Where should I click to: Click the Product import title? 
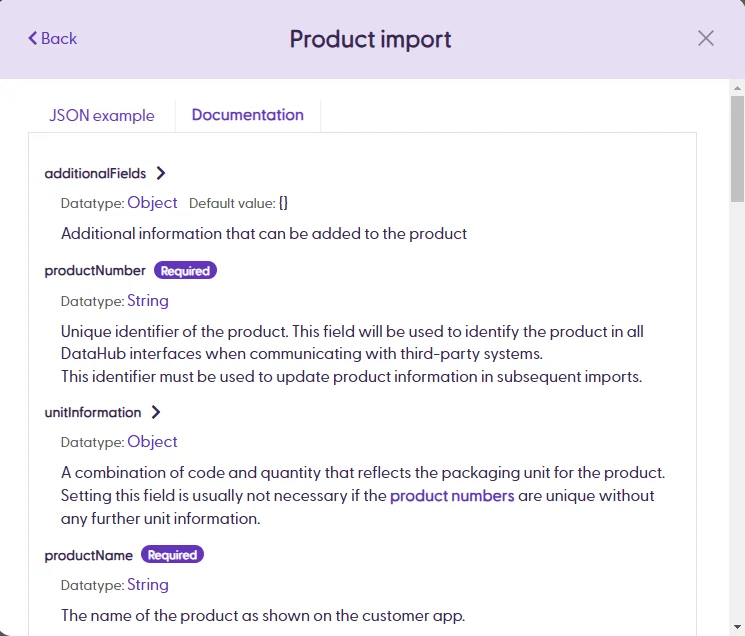tap(371, 39)
